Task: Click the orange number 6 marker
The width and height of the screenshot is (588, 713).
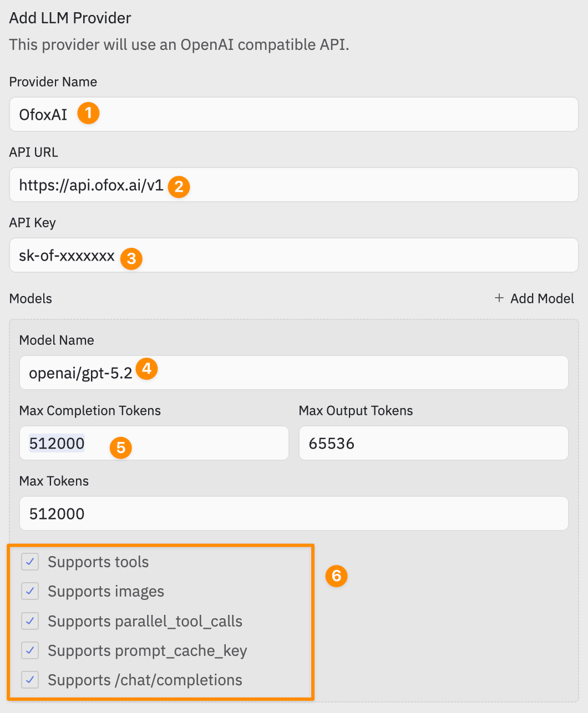Action: pyautogui.click(x=336, y=576)
